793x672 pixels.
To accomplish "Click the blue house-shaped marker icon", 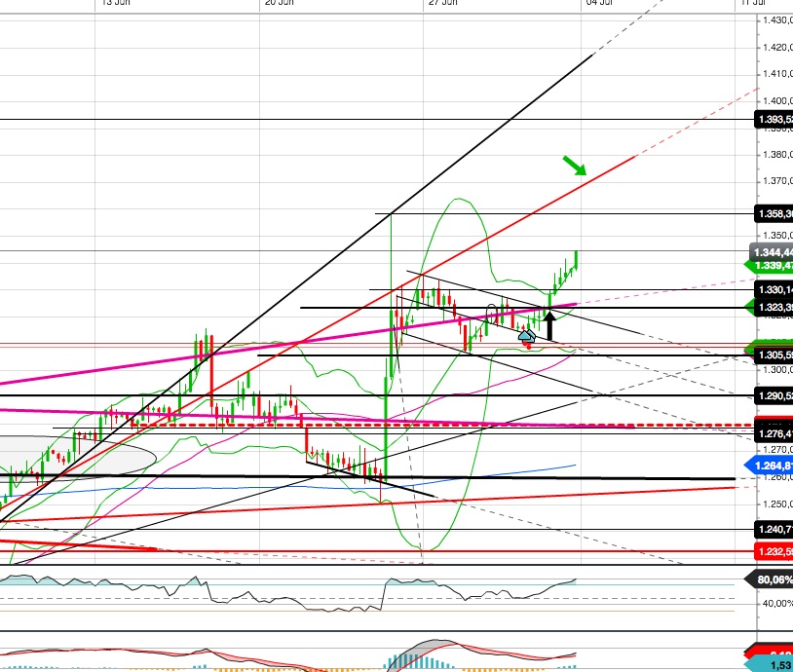I will click(526, 335).
